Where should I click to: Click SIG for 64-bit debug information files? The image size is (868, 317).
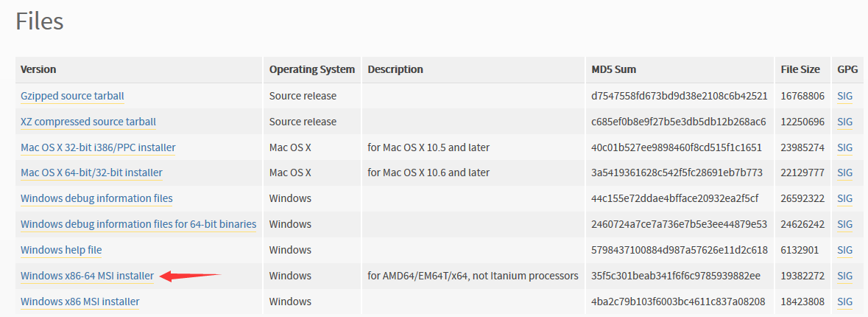click(844, 224)
